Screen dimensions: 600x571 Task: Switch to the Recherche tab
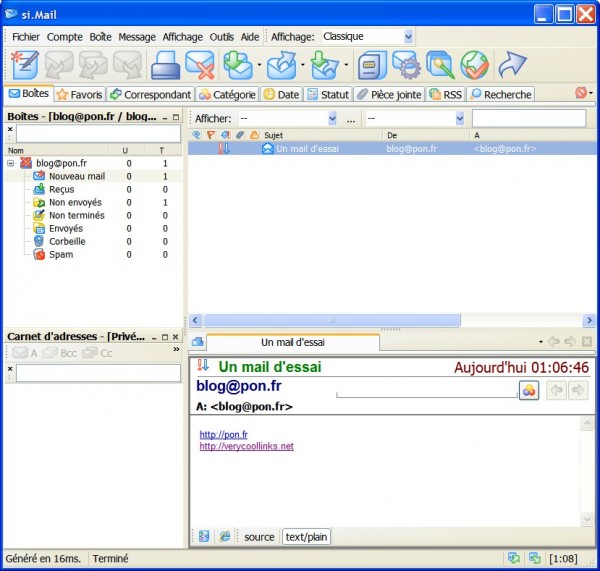coord(501,94)
